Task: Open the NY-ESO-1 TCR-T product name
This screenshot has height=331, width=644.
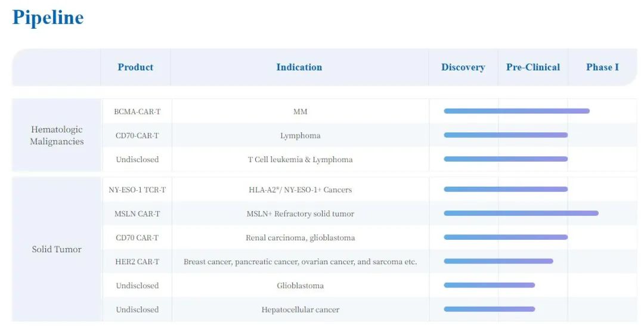Action: pos(137,190)
